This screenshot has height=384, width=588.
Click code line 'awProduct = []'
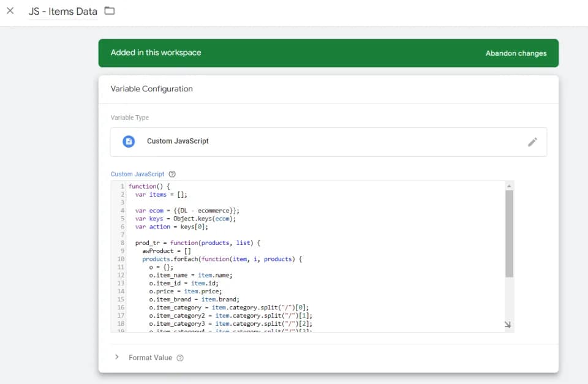click(x=167, y=251)
